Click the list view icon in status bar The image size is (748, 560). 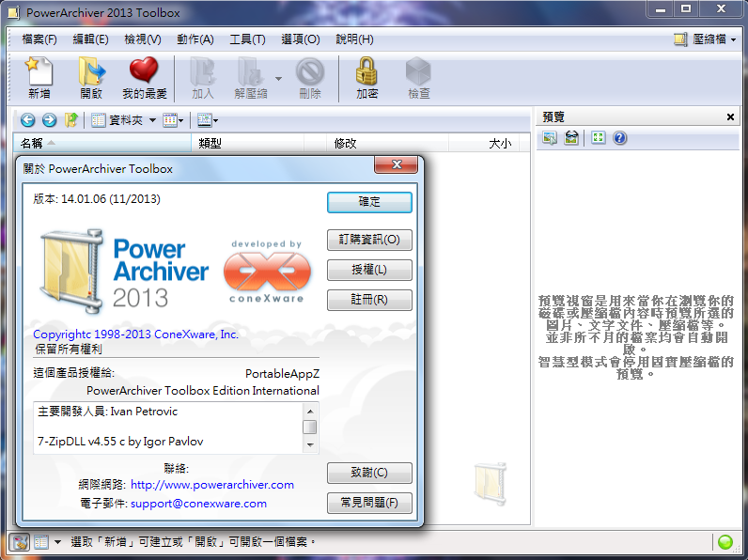click(41, 542)
